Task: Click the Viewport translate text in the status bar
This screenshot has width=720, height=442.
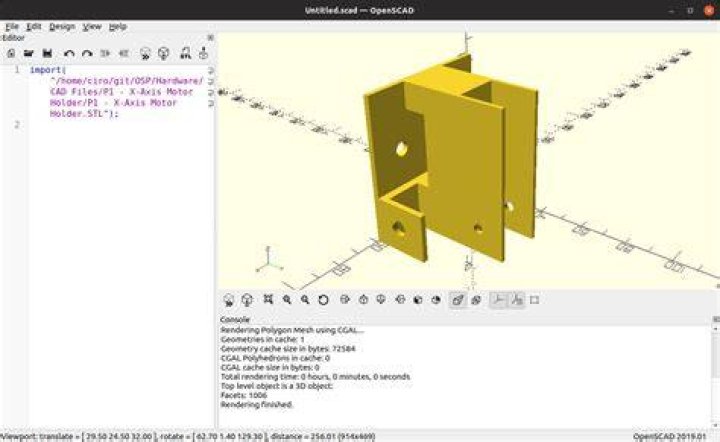Action: [188, 436]
